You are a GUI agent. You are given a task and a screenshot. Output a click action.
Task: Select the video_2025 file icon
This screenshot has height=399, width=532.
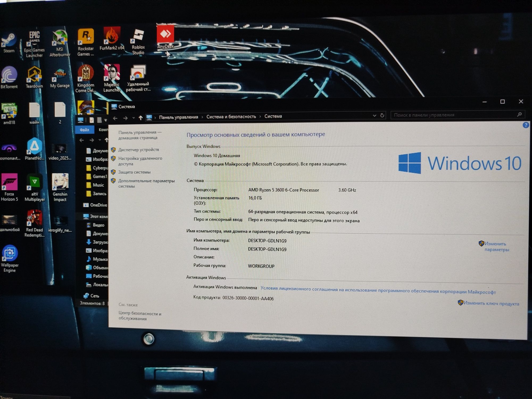coord(60,152)
